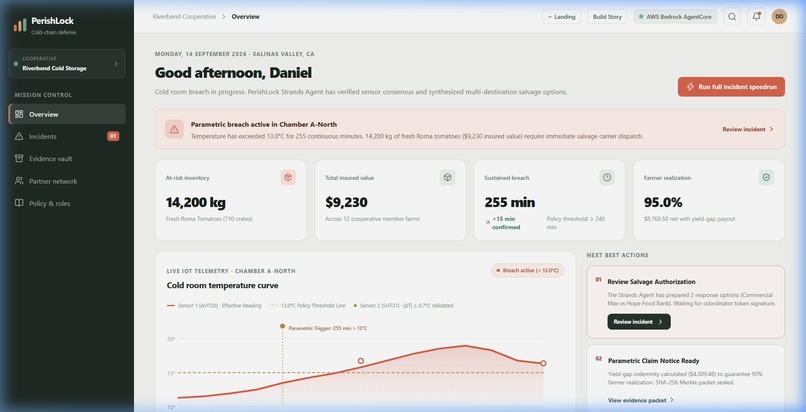Click the chart point where curve crosses threshold
This screenshot has width=806, height=412.
click(x=361, y=361)
